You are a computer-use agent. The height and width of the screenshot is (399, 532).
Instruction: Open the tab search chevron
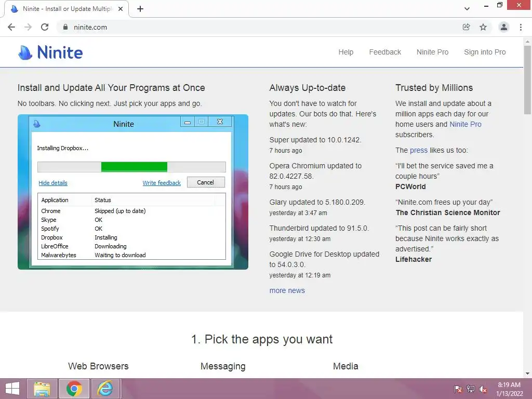click(467, 9)
